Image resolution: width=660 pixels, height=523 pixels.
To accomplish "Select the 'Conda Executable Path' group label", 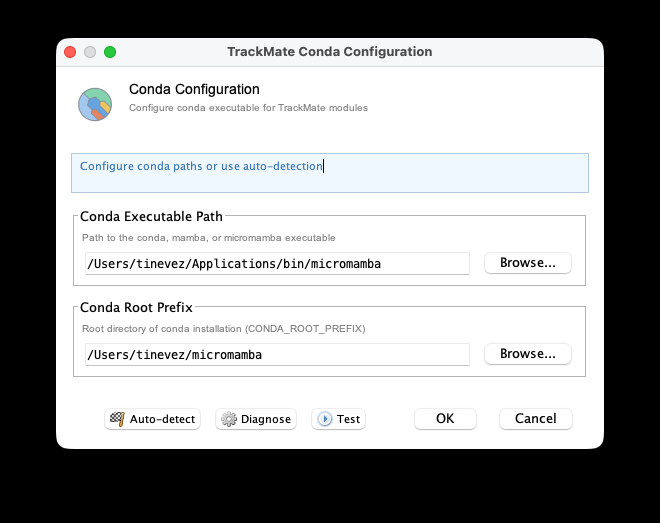I will tap(151, 216).
